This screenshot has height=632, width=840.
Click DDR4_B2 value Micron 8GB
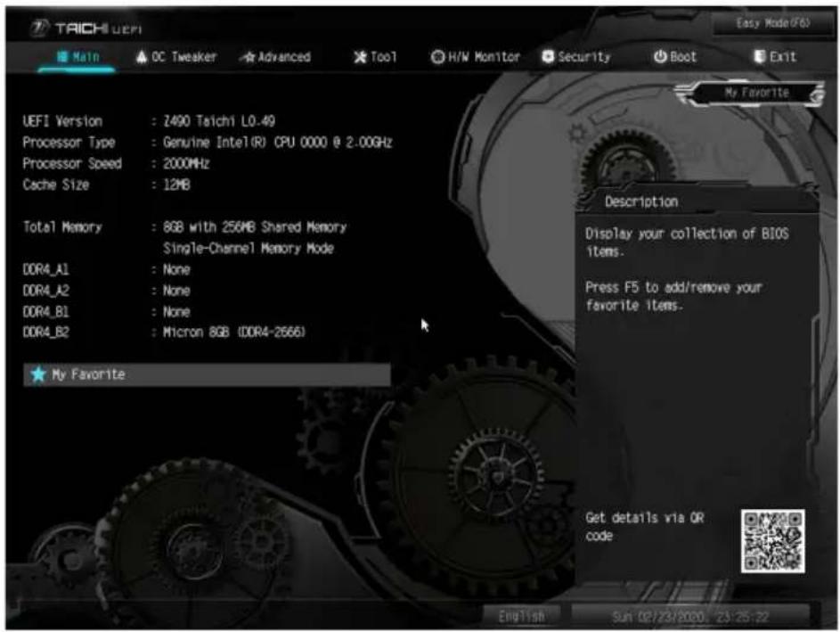(234, 332)
